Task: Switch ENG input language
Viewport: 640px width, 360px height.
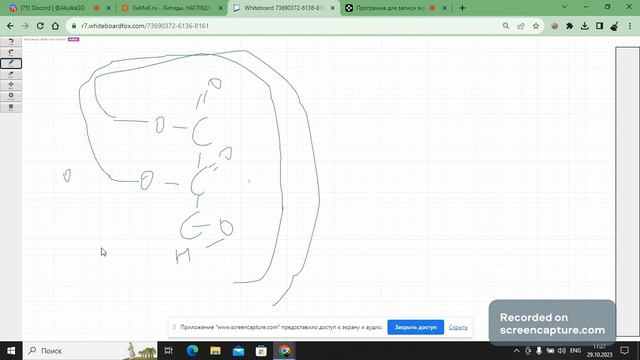Action: [x=576, y=351]
